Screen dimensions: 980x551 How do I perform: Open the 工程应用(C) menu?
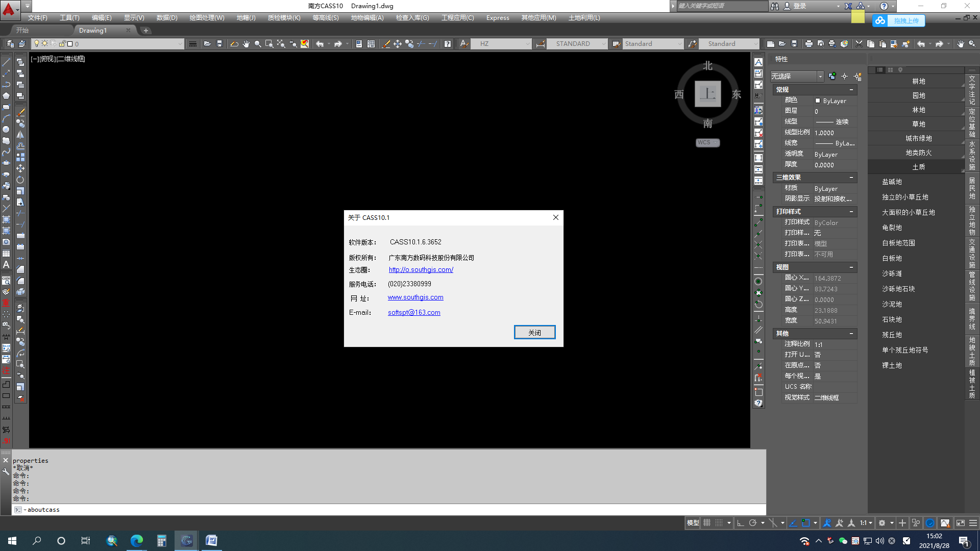pos(457,18)
